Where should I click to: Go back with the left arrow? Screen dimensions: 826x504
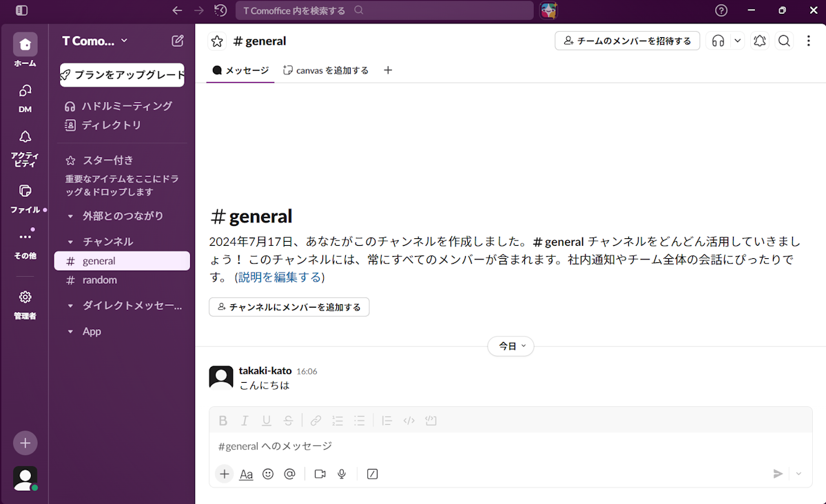177,10
